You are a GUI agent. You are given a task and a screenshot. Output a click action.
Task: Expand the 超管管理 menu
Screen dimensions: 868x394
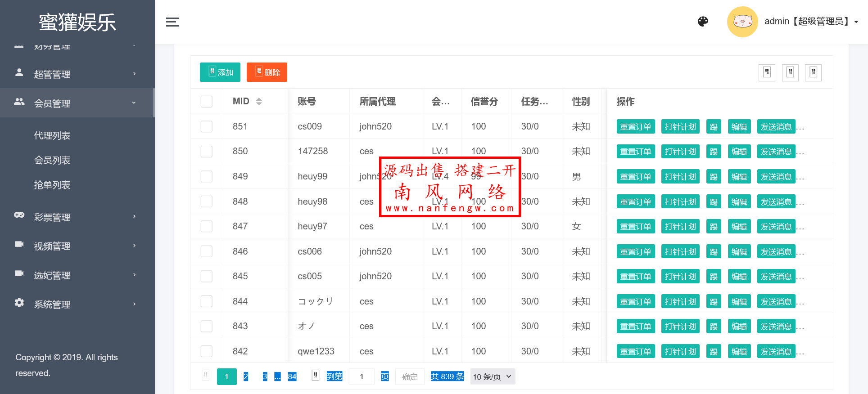coord(77,74)
